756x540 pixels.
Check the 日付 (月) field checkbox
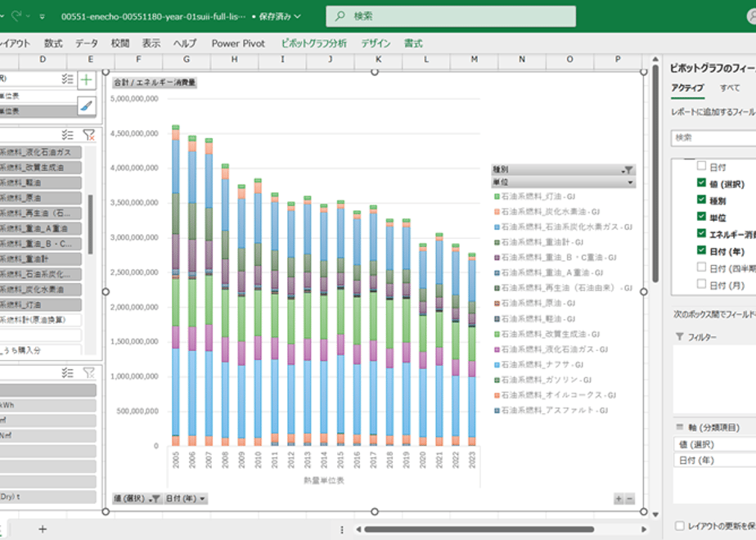coord(701,284)
